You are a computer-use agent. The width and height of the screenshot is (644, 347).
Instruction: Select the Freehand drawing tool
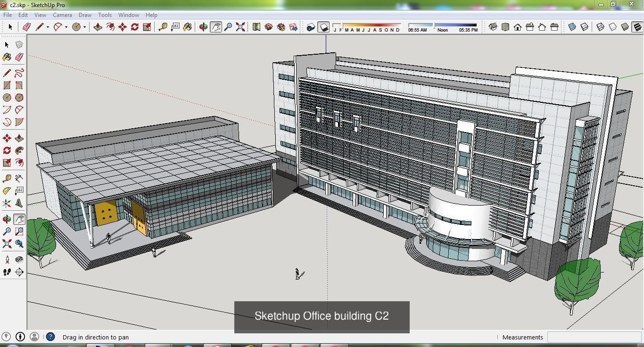19,73
